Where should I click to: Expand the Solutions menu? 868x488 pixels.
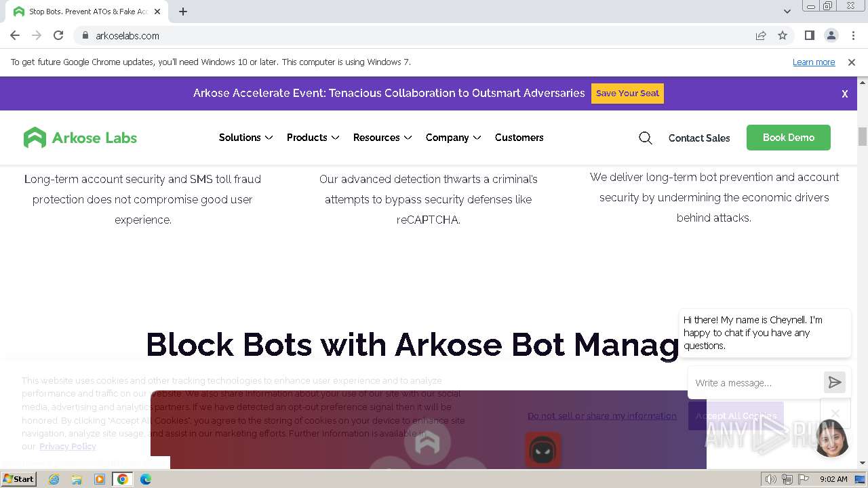245,138
